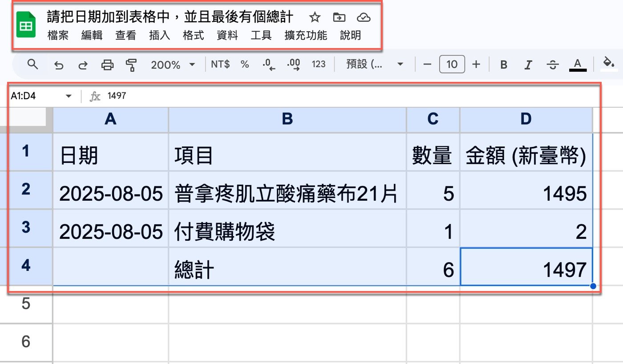The width and height of the screenshot is (623, 364).
Task: Select the total amount cell 1497
Action: click(x=526, y=266)
